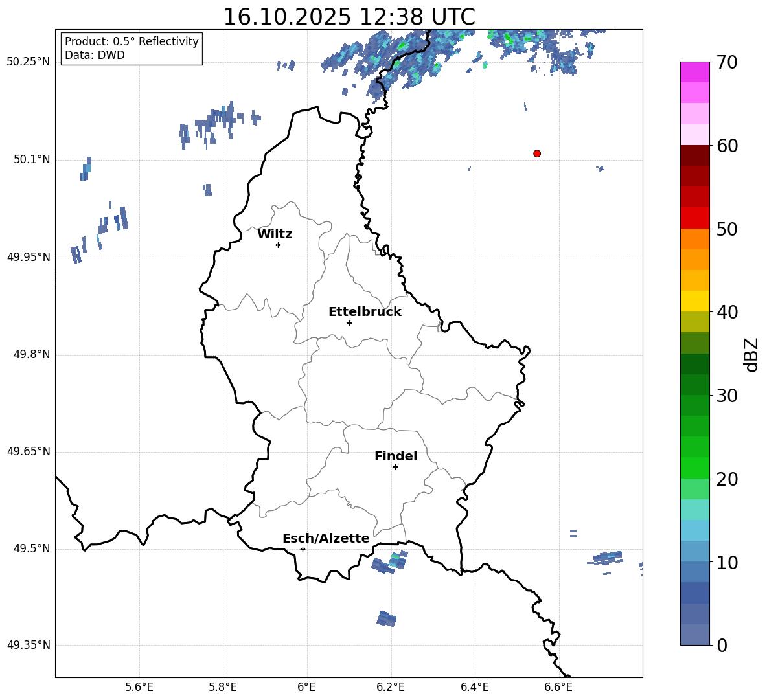Select the Wiltz station label
The height and width of the screenshot is (700, 767).
point(275,234)
